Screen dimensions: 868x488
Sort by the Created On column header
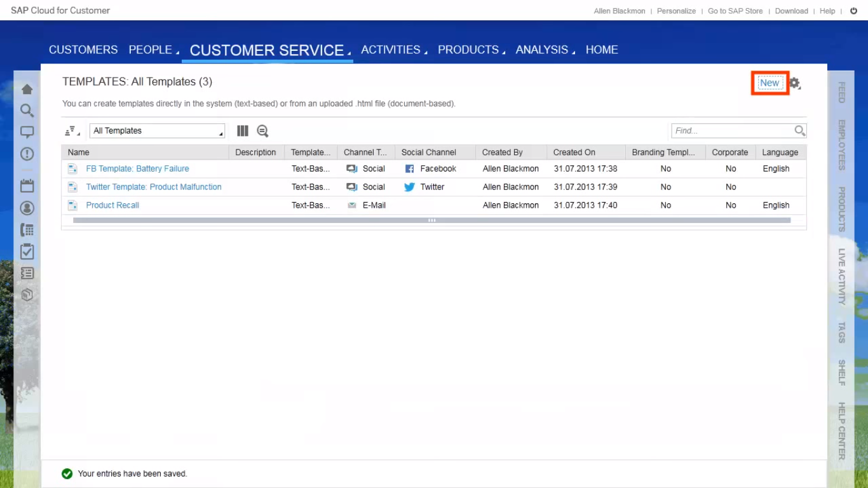pos(586,152)
